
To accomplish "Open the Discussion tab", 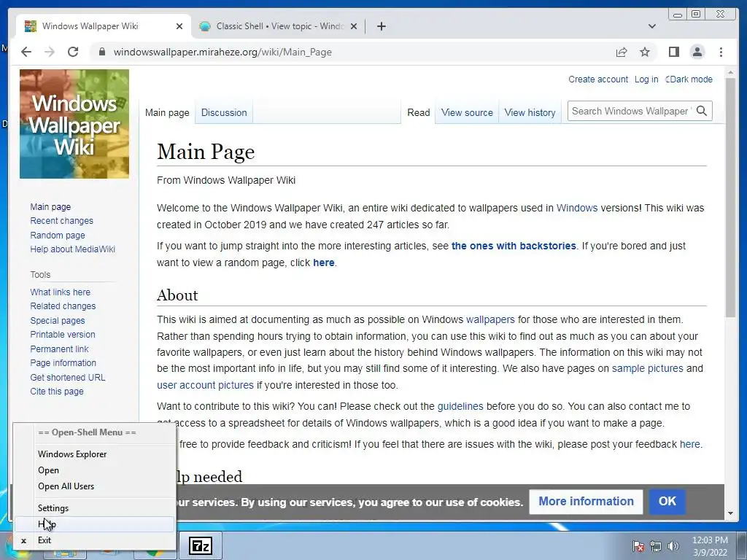I will tap(224, 112).
